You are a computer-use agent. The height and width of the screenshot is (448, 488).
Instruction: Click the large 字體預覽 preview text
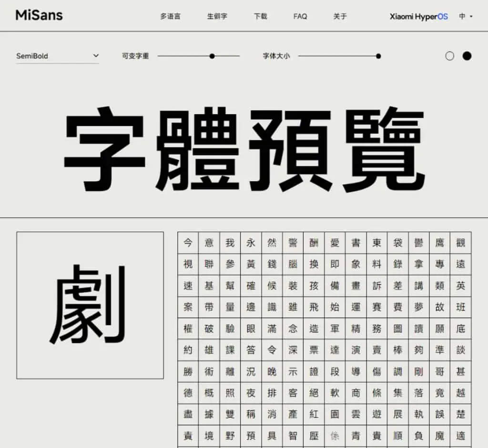pyautogui.click(x=244, y=149)
